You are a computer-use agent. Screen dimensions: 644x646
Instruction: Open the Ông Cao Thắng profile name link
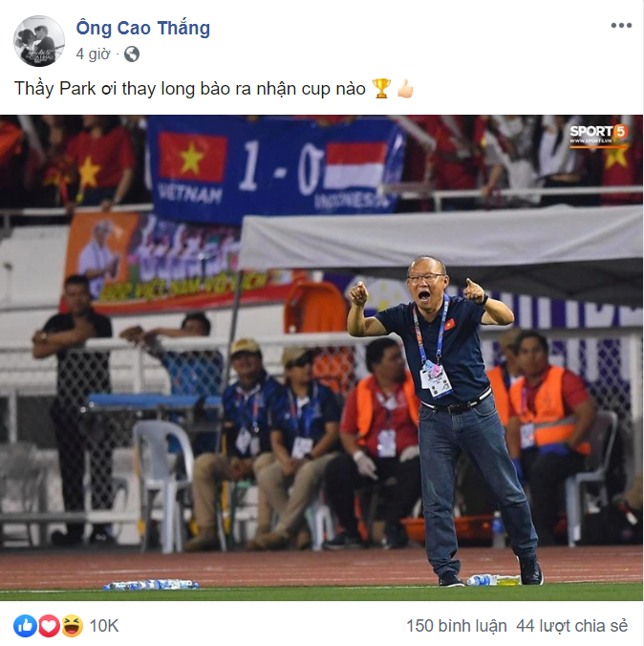(143, 29)
